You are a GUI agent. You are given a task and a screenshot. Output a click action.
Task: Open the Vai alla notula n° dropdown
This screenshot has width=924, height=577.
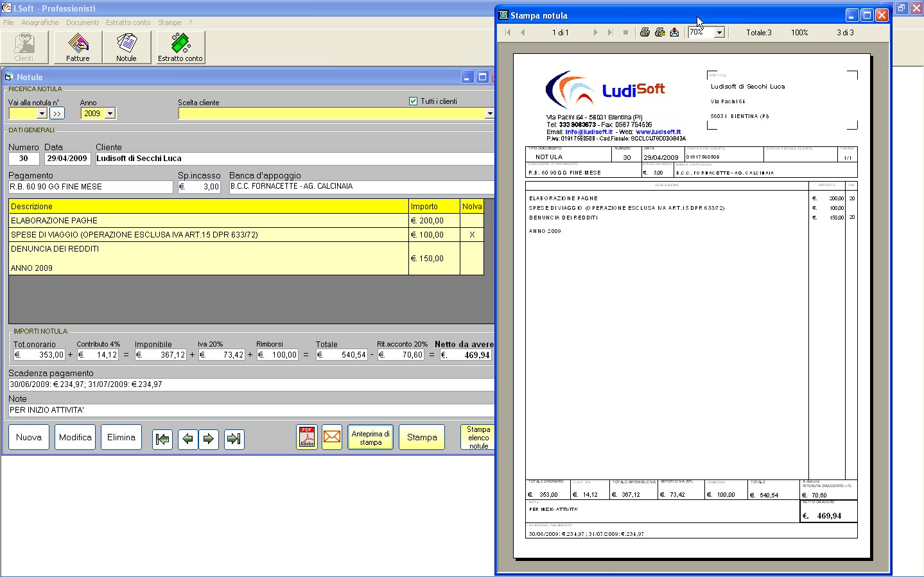pyautogui.click(x=42, y=114)
